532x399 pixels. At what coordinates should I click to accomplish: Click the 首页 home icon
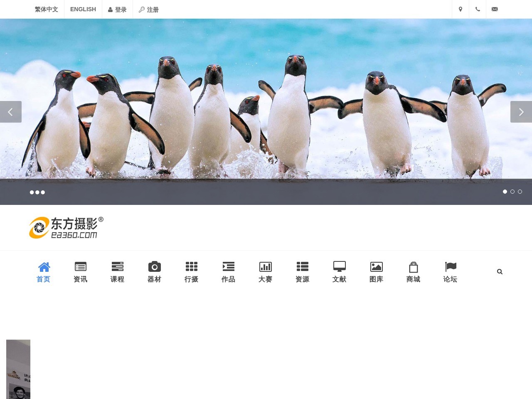pos(44,266)
